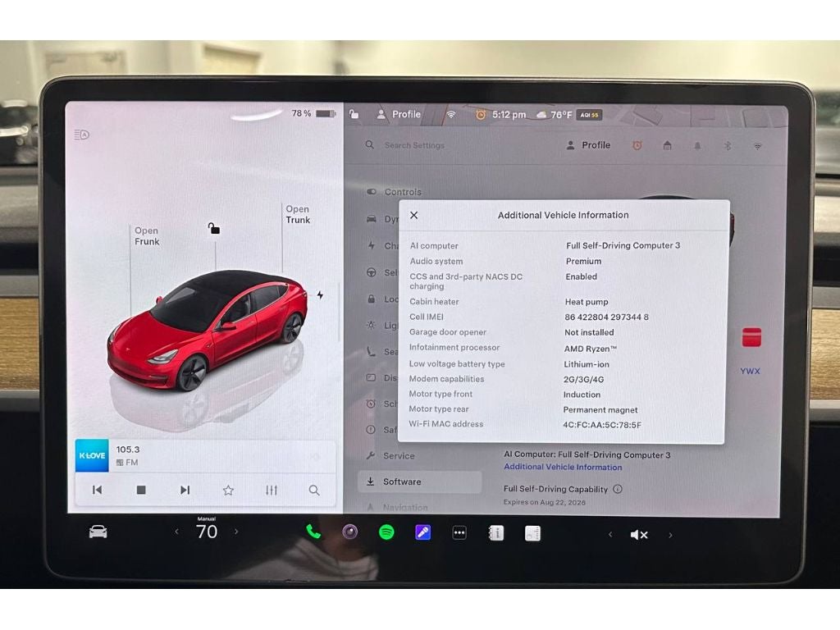
Task: Open the Navigation settings menu
Action: tap(397, 507)
